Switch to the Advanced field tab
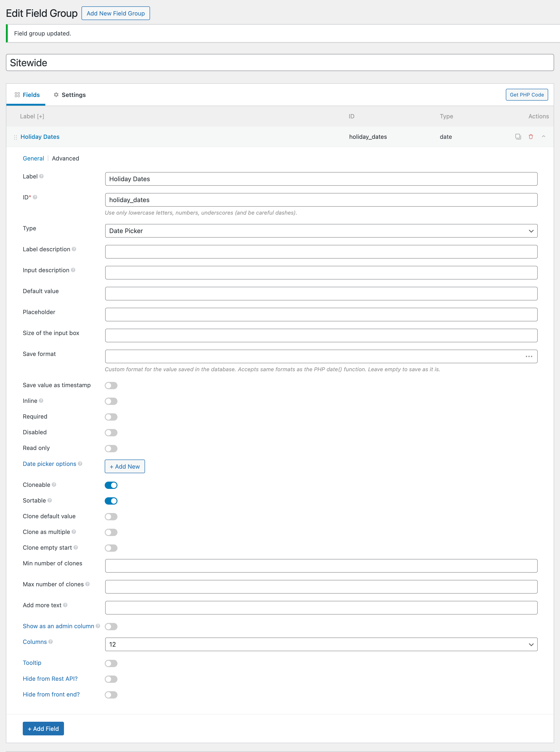This screenshot has height=752, width=560. (65, 158)
